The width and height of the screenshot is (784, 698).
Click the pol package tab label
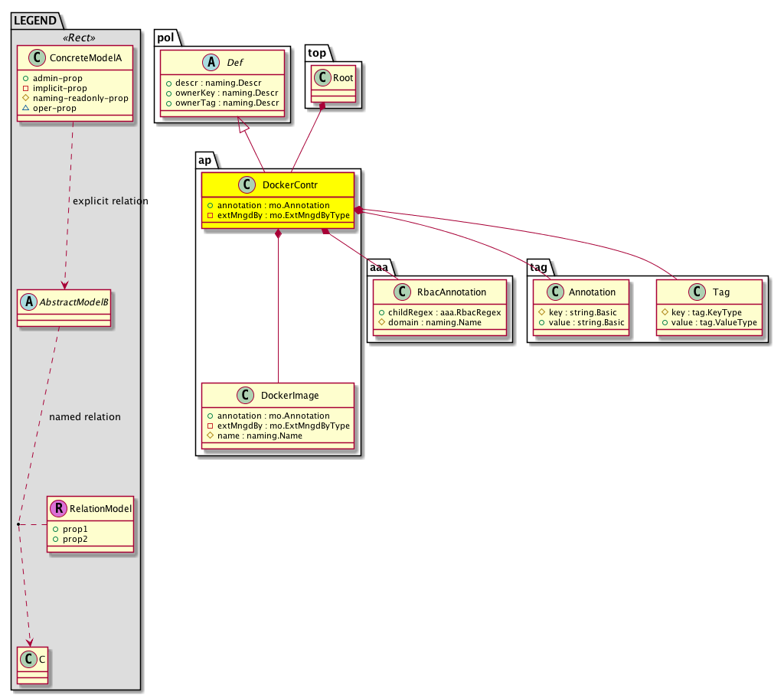[167, 38]
